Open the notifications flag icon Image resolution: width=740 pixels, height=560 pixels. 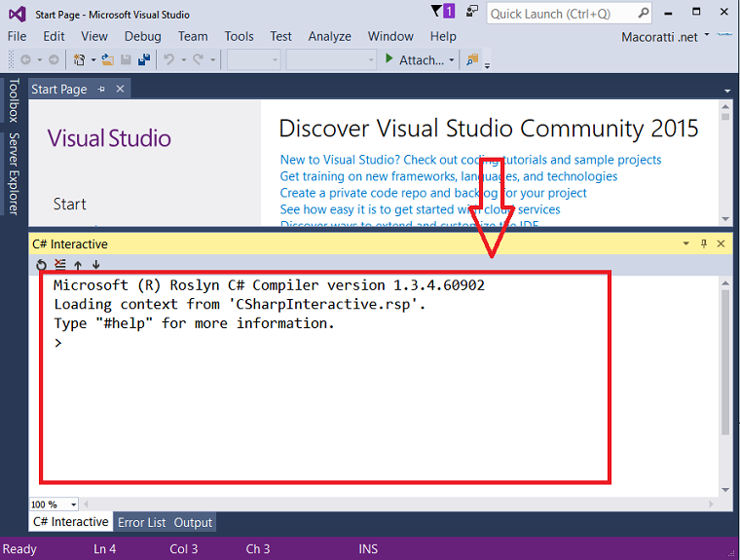(x=443, y=12)
